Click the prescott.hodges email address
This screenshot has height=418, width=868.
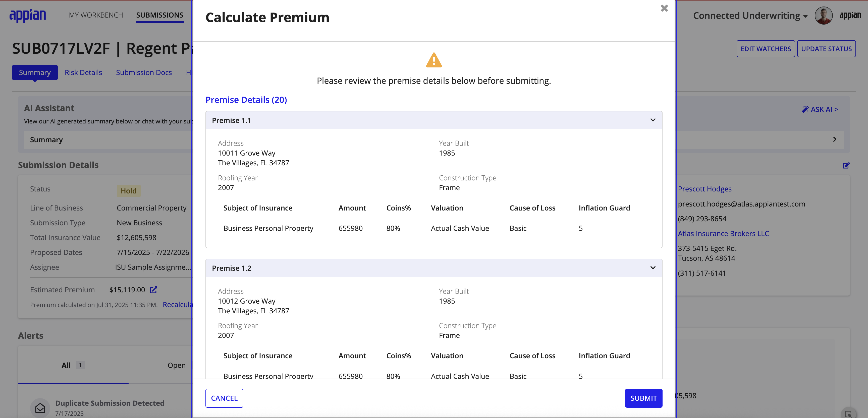tap(741, 204)
